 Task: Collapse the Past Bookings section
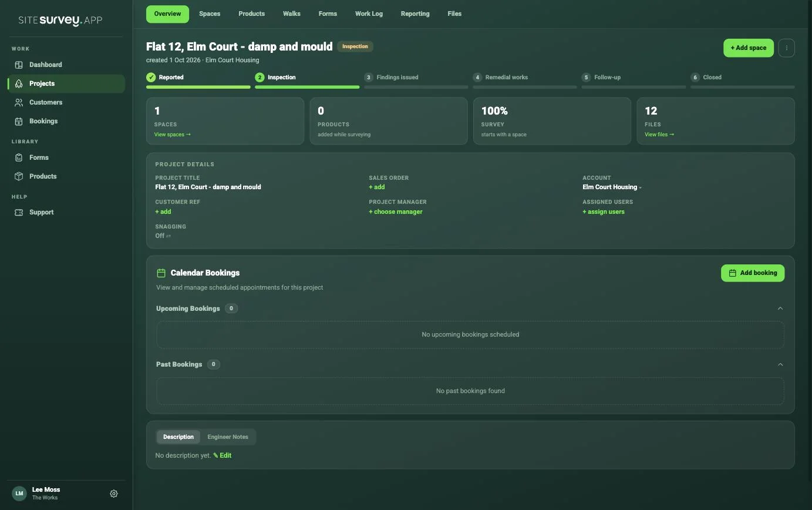(780, 364)
